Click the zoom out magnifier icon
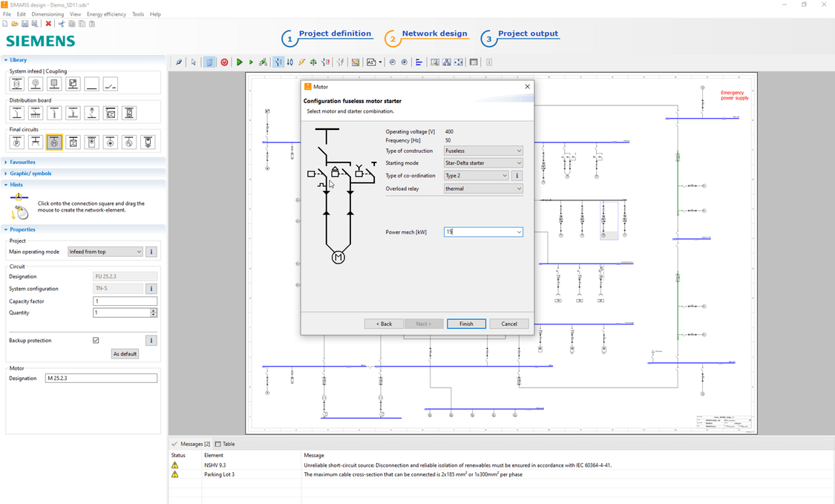The image size is (835, 504). [x=393, y=62]
